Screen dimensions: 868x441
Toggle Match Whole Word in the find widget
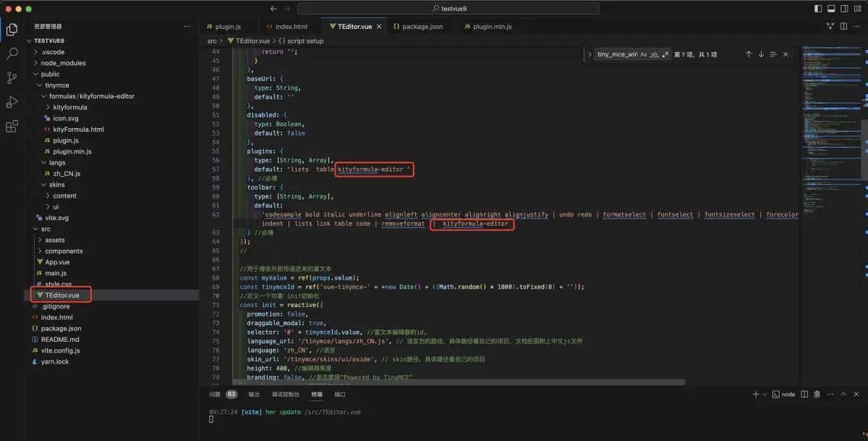click(x=655, y=54)
